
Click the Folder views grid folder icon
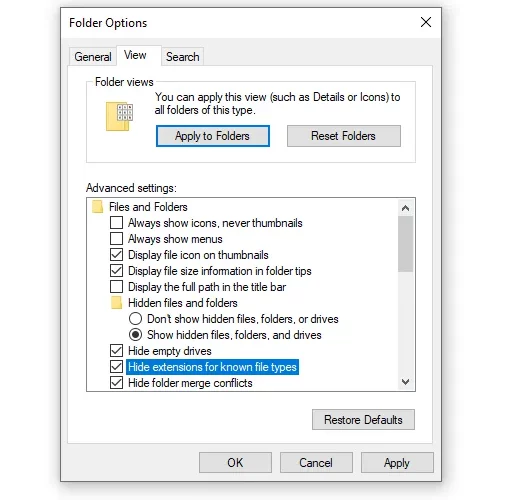pos(119,116)
